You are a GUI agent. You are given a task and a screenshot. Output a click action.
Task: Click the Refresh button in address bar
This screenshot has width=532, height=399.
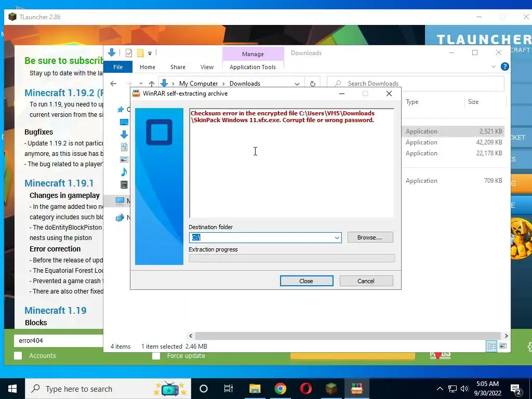coord(312,84)
